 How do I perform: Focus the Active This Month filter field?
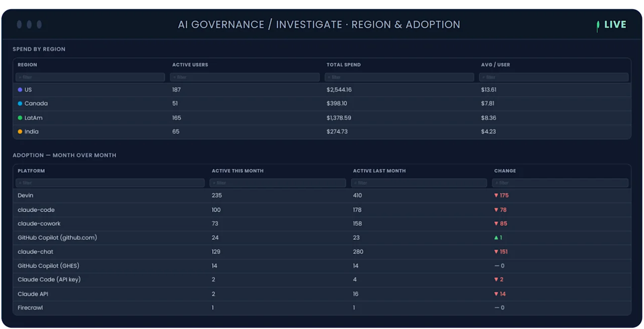tap(278, 183)
